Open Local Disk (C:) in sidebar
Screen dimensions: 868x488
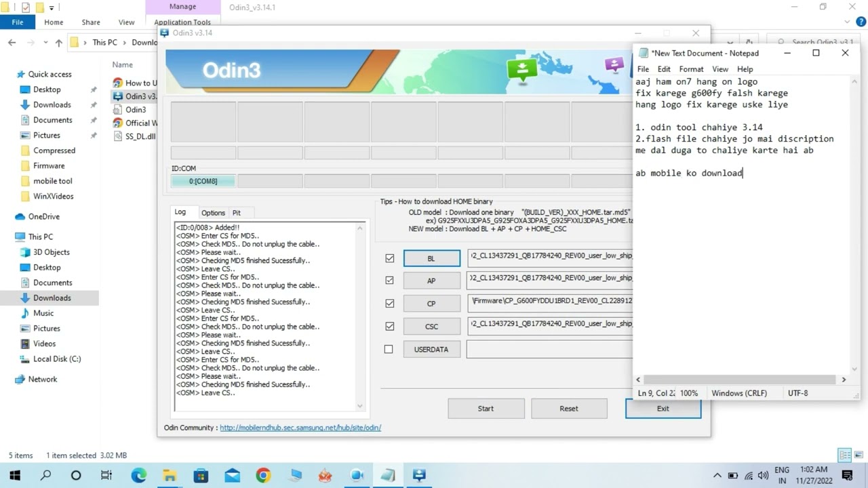tap(57, 359)
